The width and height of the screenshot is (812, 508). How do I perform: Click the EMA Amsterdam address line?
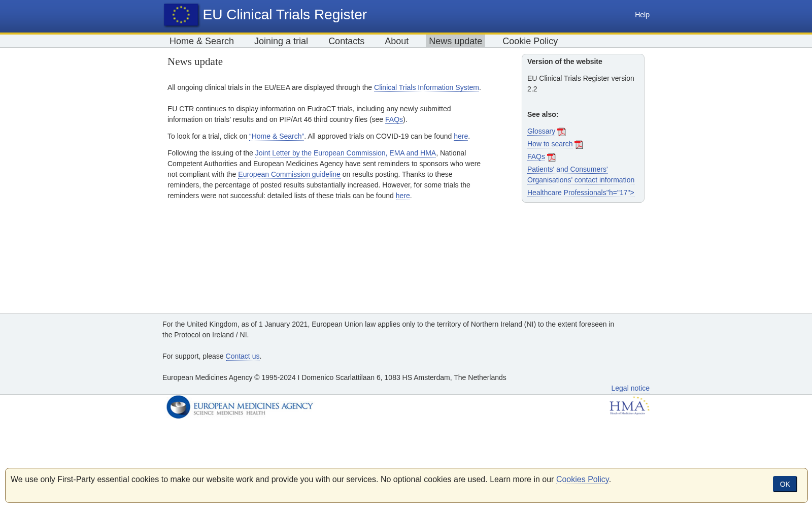pos(334,377)
